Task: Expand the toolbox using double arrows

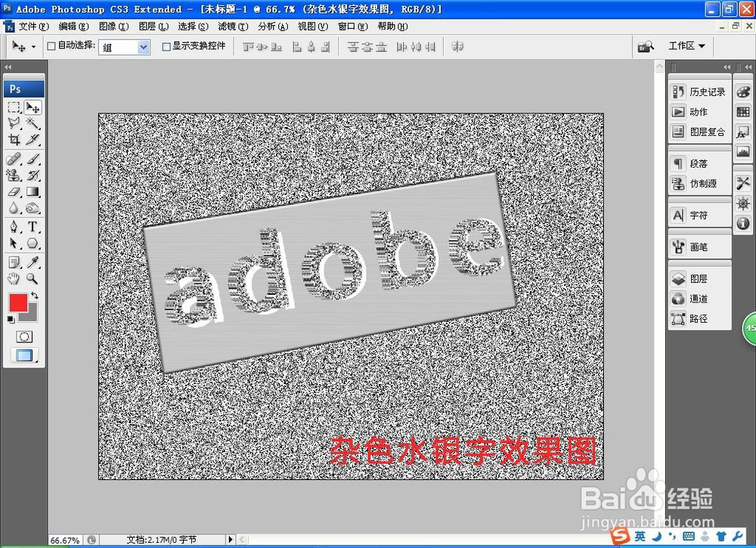Action: (x=8, y=67)
